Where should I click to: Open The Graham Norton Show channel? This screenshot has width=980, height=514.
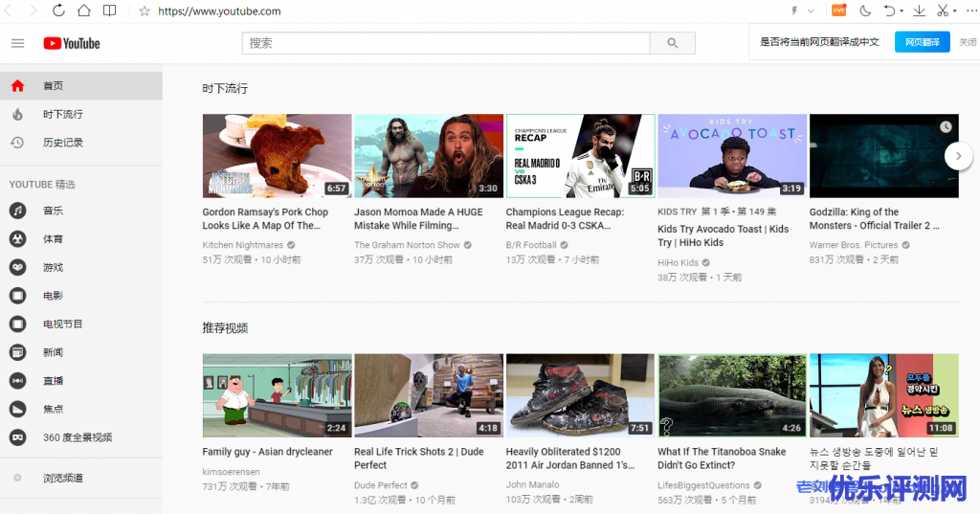coord(407,245)
